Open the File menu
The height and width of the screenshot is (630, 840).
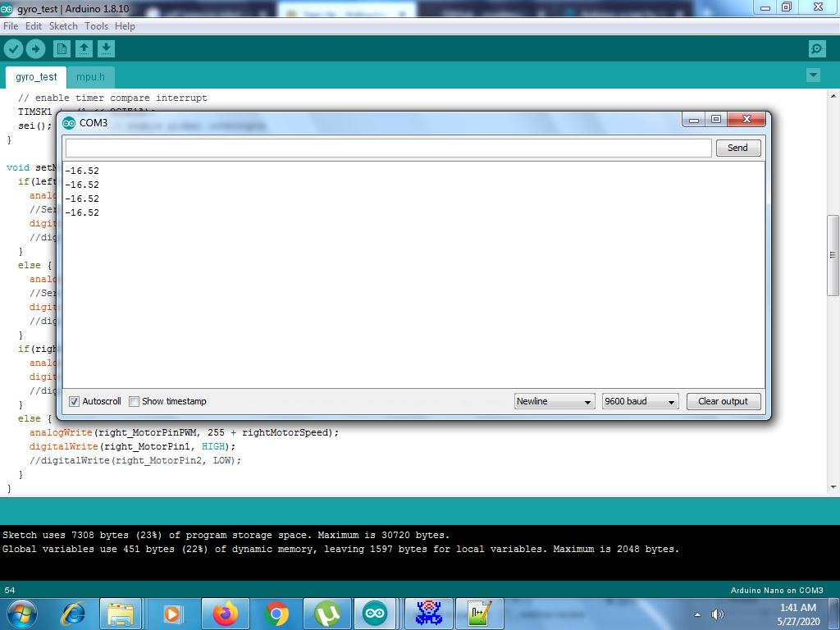coord(11,26)
